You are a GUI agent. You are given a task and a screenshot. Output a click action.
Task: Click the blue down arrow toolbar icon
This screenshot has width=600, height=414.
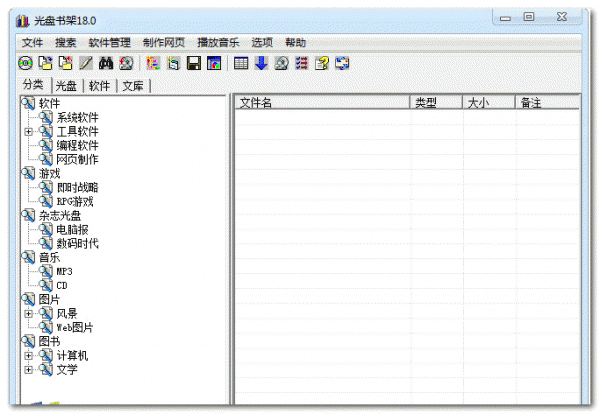[261, 64]
